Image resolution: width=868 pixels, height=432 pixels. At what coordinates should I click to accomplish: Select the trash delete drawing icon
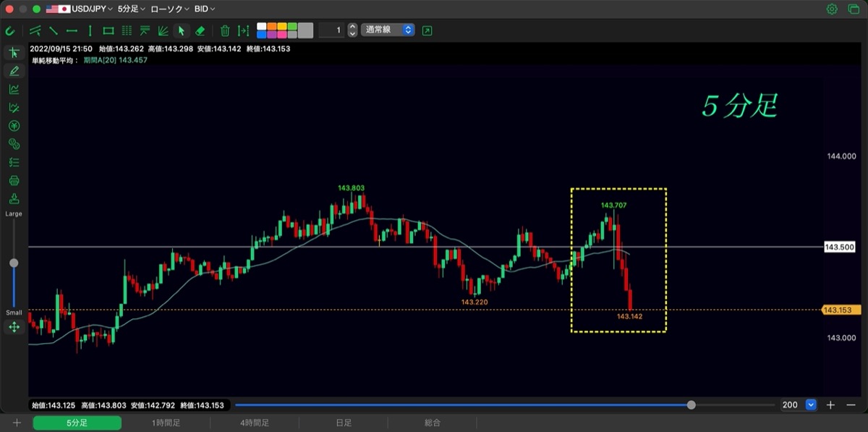[x=225, y=30]
